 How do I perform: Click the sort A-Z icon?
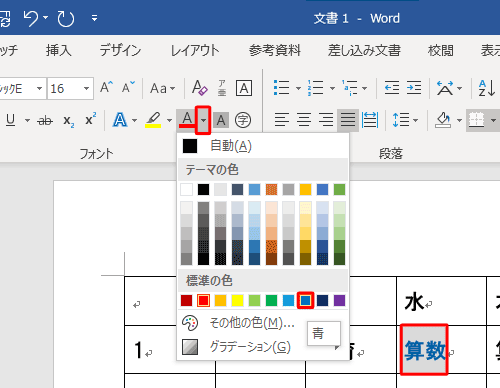pos(487,88)
